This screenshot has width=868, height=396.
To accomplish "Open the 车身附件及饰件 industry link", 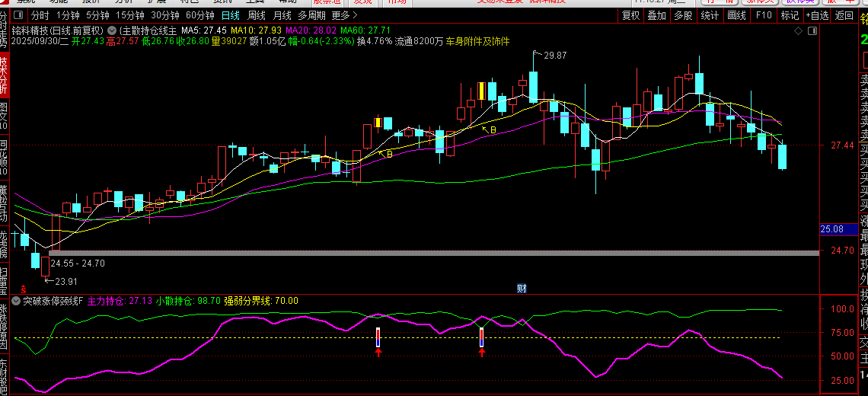I will tap(477, 41).
